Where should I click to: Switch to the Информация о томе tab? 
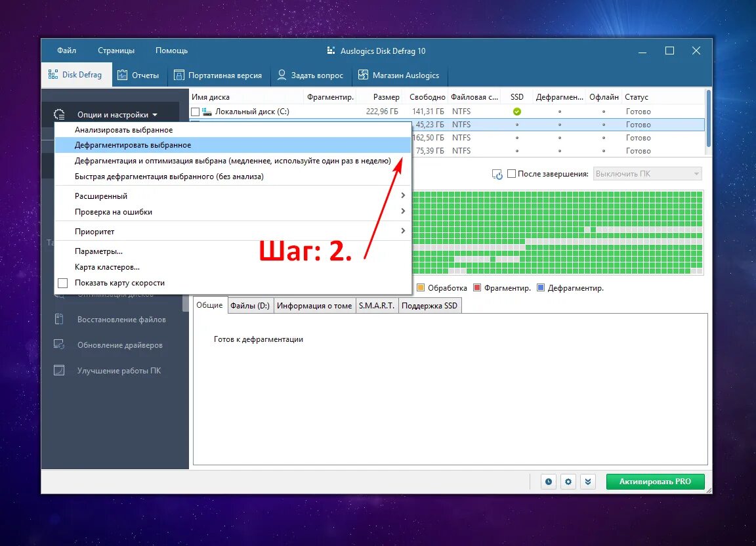pyautogui.click(x=314, y=305)
